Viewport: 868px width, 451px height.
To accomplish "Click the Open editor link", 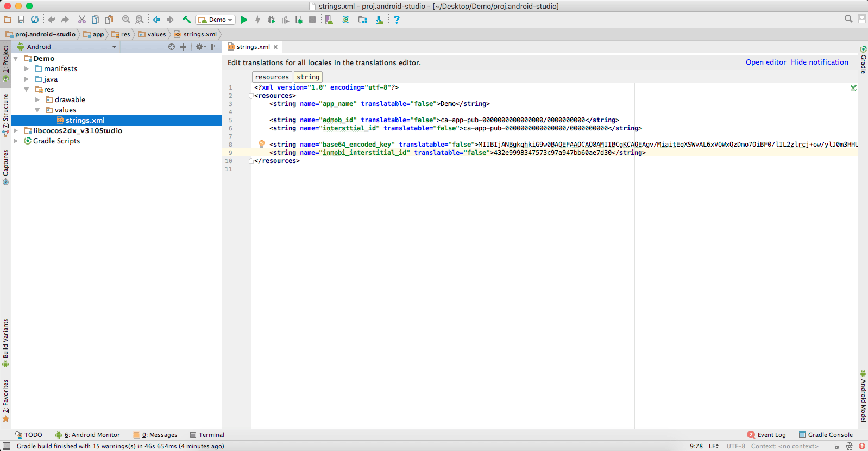I will (x=765, y=62).
